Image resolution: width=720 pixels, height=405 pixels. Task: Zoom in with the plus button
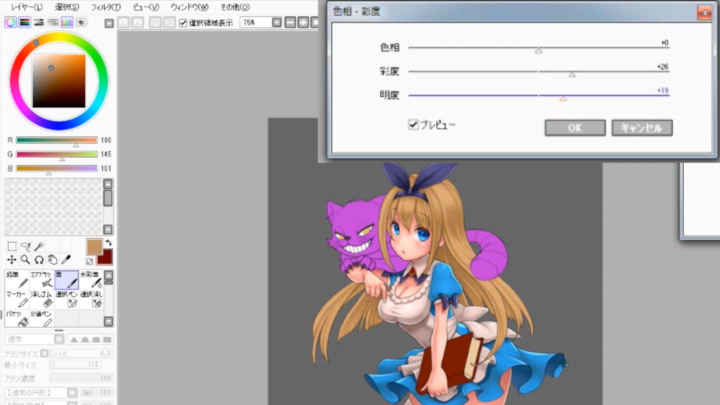[303, 22]
